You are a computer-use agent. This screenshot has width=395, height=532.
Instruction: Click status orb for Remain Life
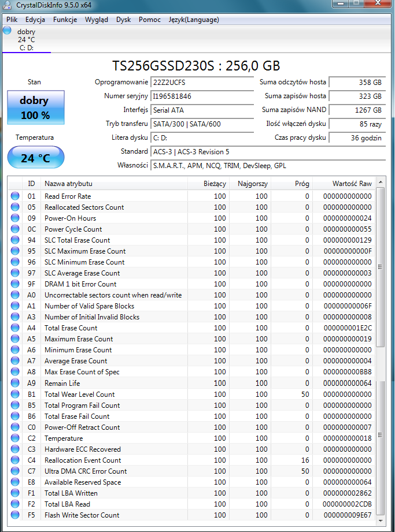point(15,383)
